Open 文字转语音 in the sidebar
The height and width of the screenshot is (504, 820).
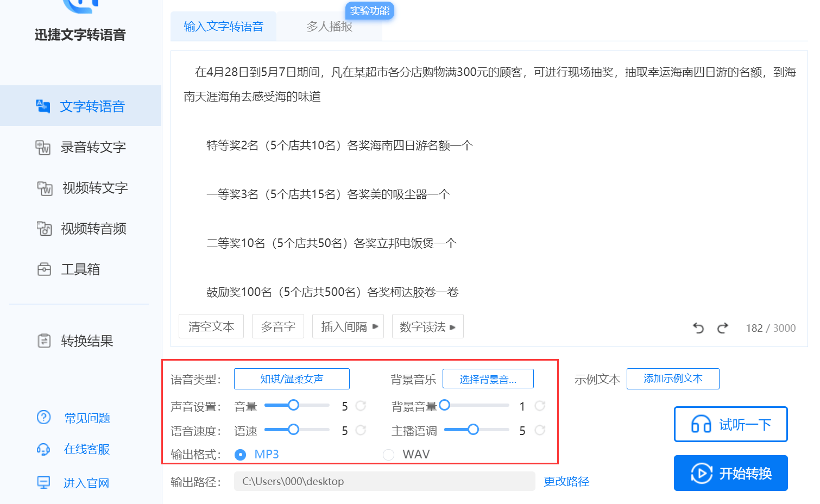pyautogui.click(x=80, y=106)
